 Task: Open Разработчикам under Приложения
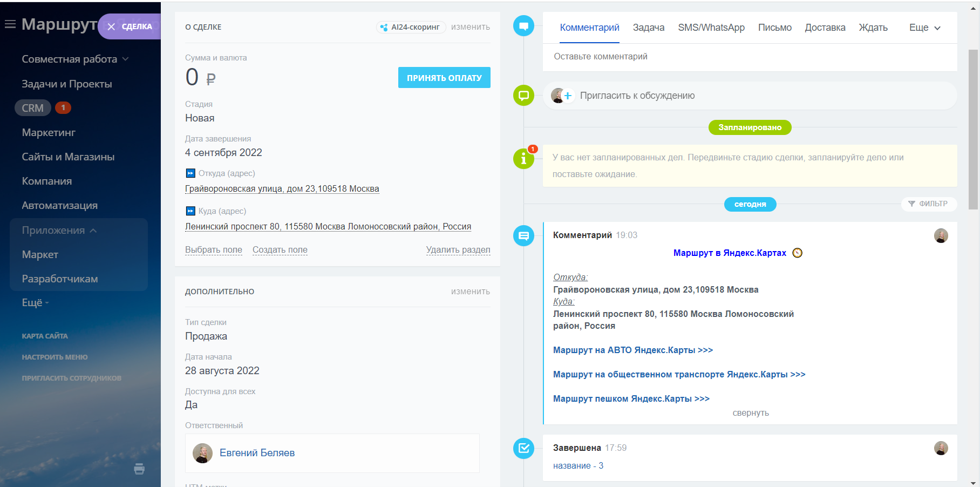click(60, 279)
